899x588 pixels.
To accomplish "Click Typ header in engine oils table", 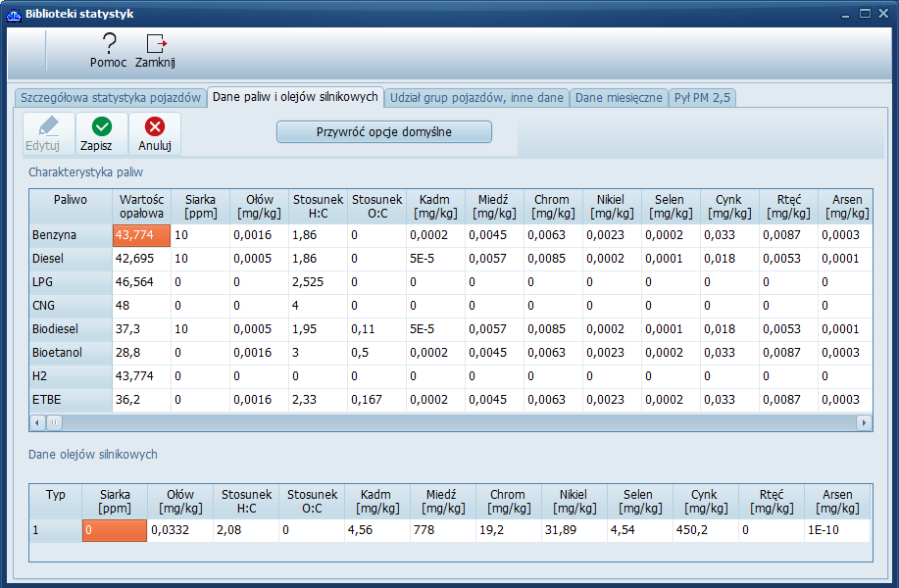I will point(56,502).
